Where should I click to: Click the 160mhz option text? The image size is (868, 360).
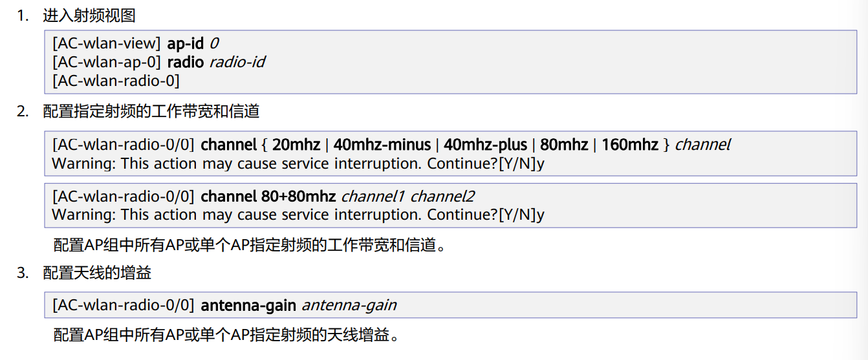[x=630, y=145]
